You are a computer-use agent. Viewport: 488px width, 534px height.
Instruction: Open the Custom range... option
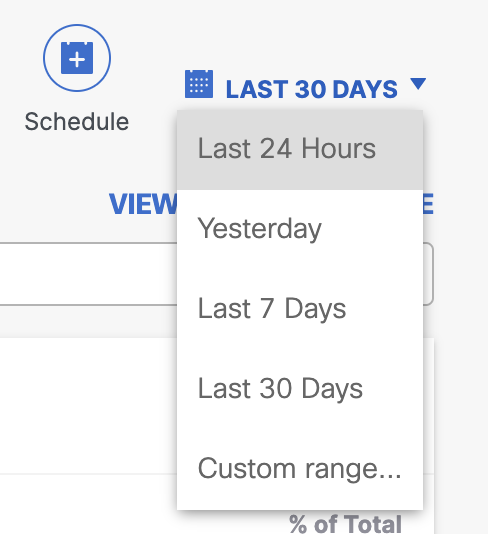point(300,469)
